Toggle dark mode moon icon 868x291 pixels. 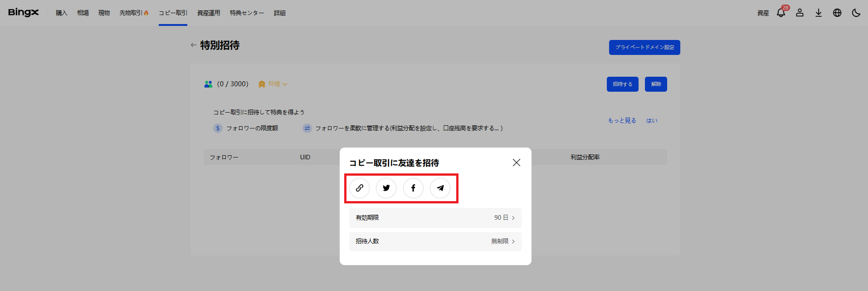point(856,13)
